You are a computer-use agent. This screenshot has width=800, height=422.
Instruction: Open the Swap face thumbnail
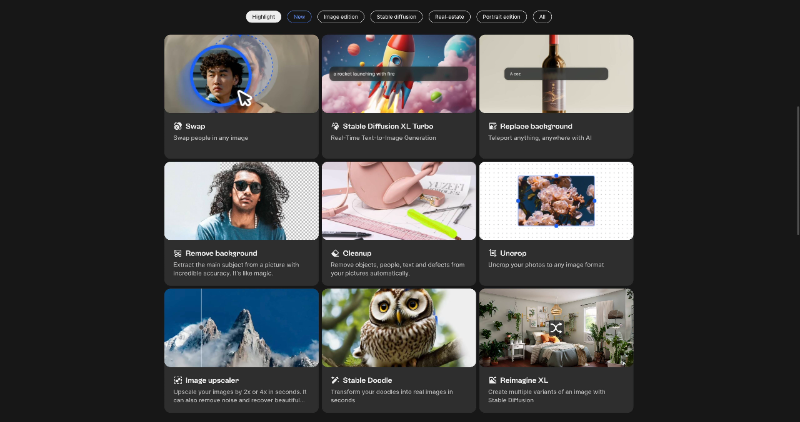click(241, 73)
